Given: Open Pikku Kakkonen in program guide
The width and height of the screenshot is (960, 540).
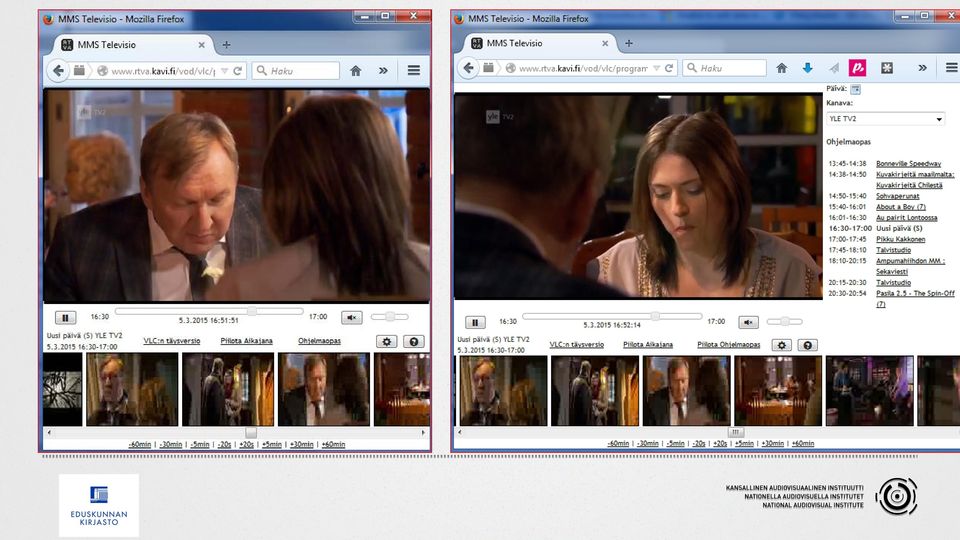Looking at the screenshot, I should (900, 239).
